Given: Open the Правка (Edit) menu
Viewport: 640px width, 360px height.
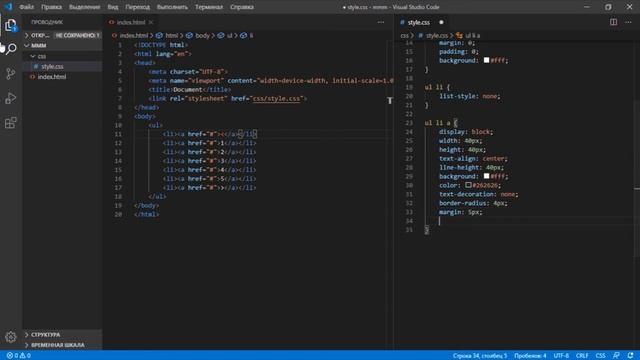Looking at the screenshot, I should coord(51,7).
